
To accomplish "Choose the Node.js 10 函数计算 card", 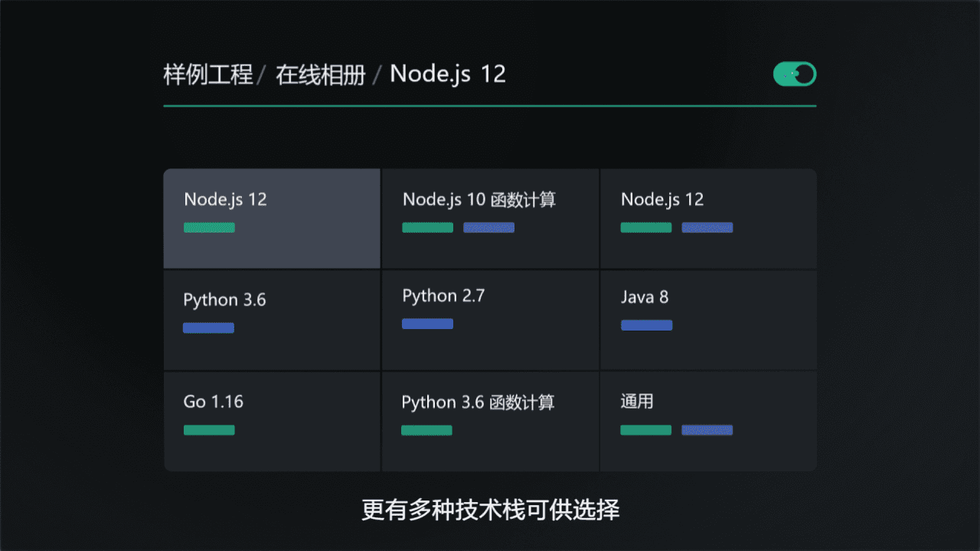I will (x=490, y=218).
